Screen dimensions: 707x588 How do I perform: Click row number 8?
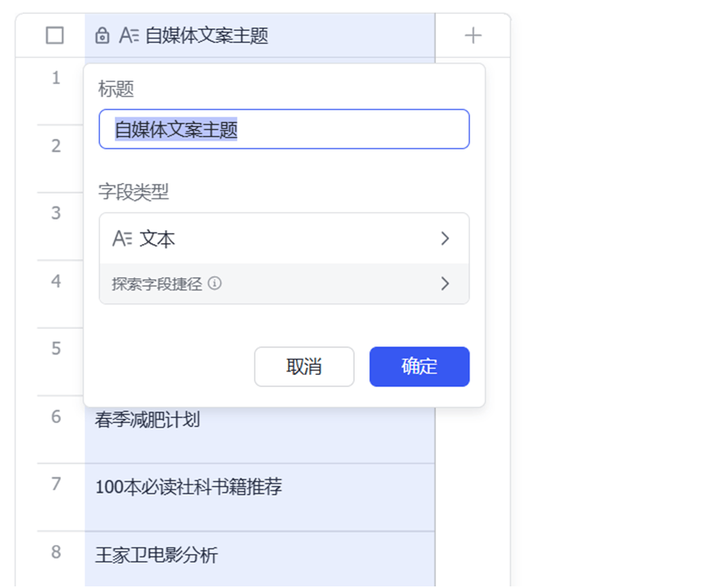click(x=56, y=552)
